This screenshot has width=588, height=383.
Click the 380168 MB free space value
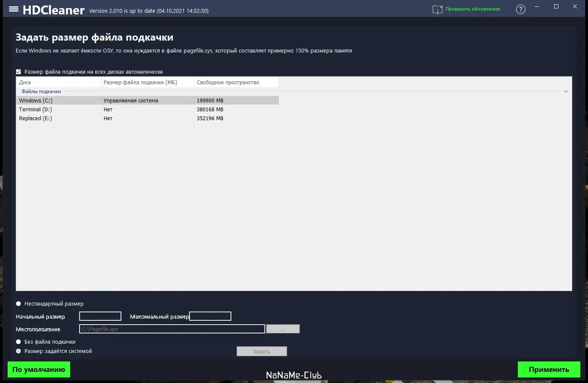210,110
